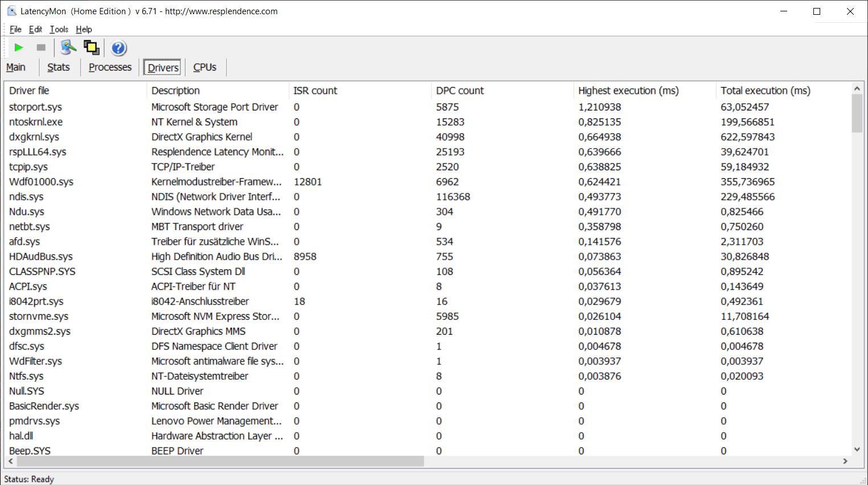Viewport: 868px width, 485px height.
Task: Open options via the hammer tool icon
Action: coord(68,48)
